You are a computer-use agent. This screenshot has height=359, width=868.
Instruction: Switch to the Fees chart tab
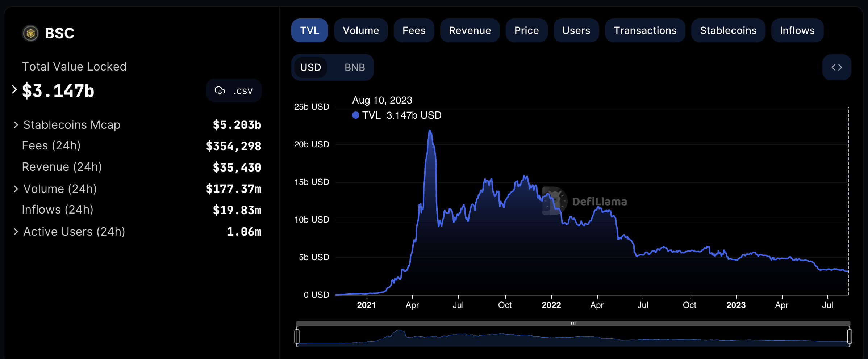[x=414, y=30]
